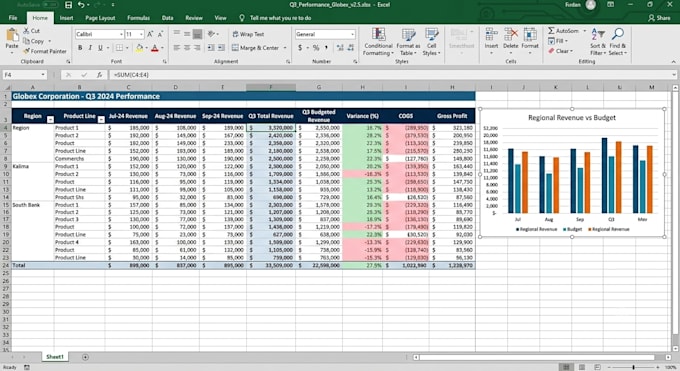Toggle bold formatting

point(80,48)
